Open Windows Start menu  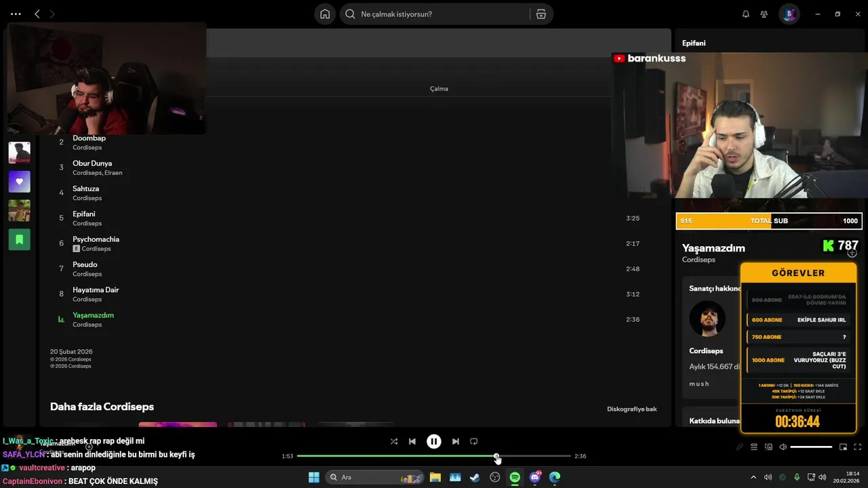pos(314,477)
